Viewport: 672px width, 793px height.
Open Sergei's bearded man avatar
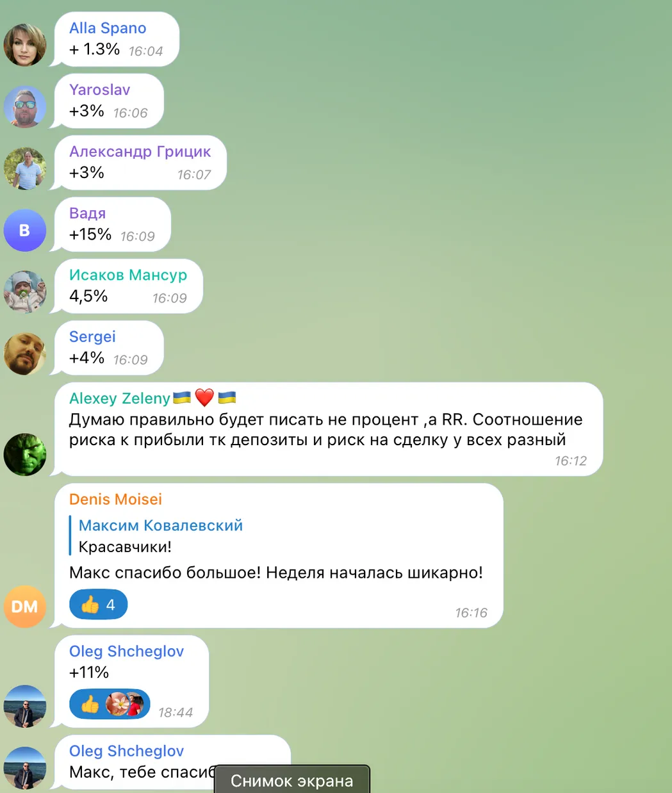[25, 354]
